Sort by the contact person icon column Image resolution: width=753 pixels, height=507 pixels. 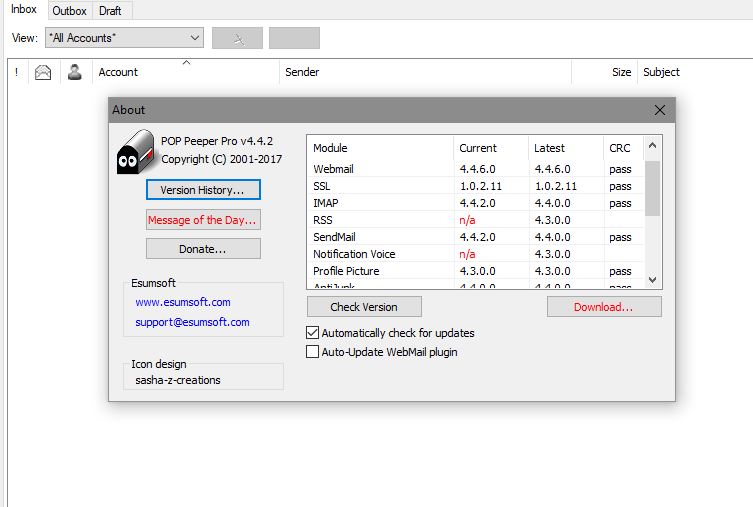click(x=74, y=72)
